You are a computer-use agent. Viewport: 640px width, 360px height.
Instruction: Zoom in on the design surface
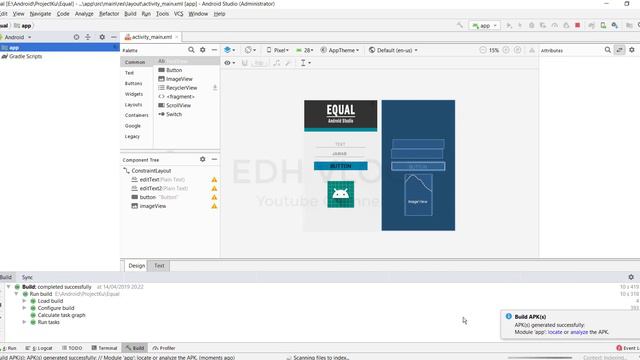coord(506,50)
